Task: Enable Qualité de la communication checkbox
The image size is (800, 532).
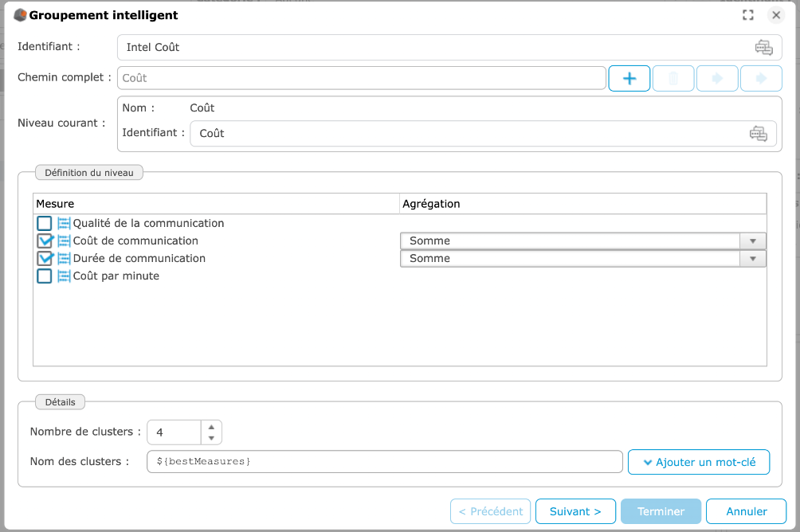Action: tap(45, 223)
